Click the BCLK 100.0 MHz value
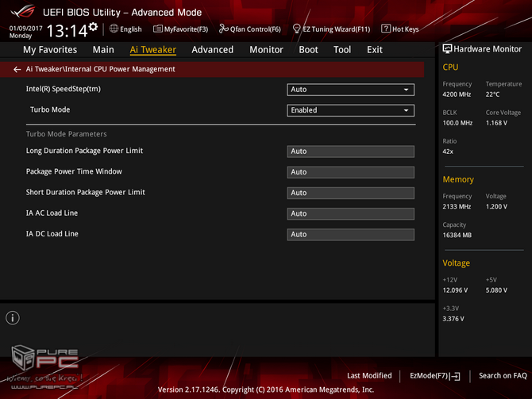532x399 pixels. click(x=457, y=123)
